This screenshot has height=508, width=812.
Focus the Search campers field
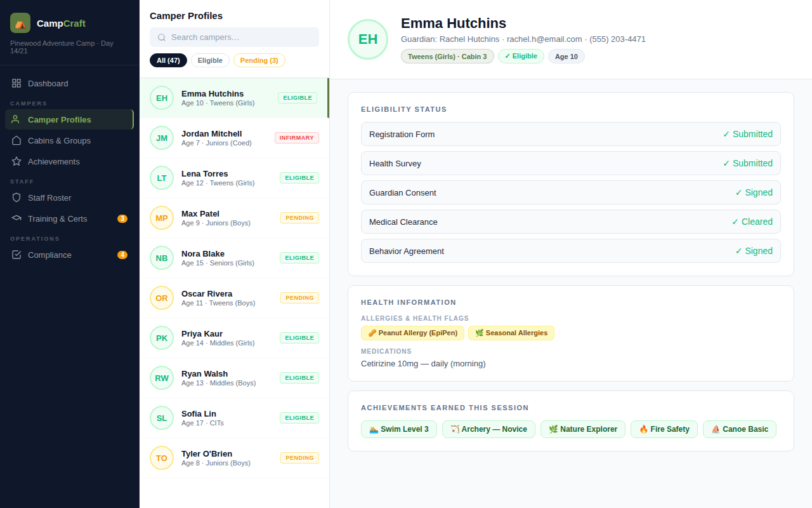point(234,37)
